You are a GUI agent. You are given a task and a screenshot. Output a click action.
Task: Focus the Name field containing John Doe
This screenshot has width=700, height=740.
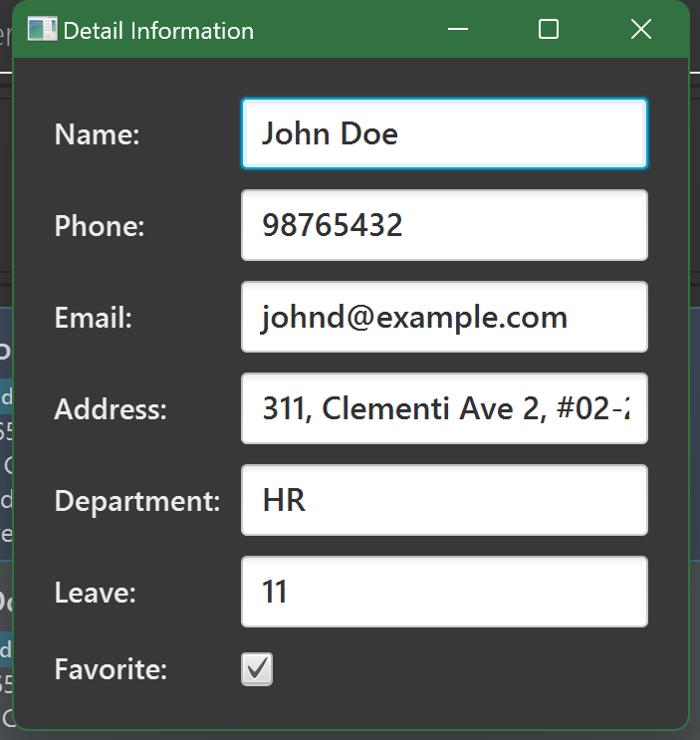click(x=444, y=133)
